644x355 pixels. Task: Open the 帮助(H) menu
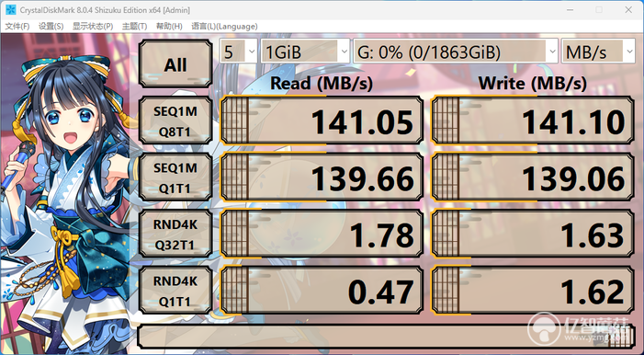click(169, 27)
